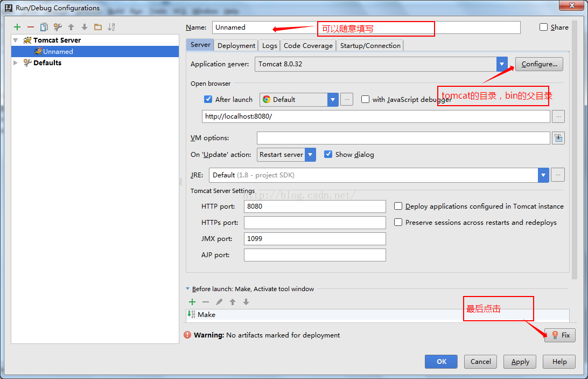Viewport: 588px width, 379px height.
Task: Open Default browser dropdown
Action: [333, 100]
